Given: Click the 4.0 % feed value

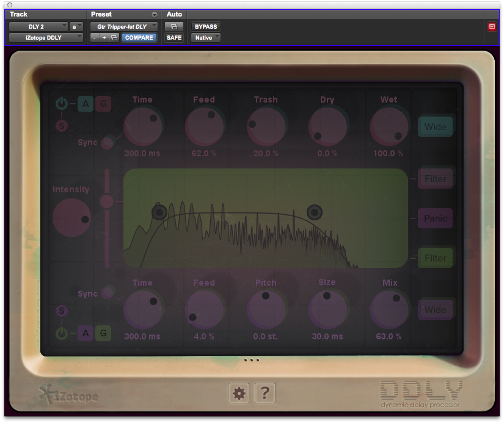Looking at the screenshot, I should coord(204,336).
